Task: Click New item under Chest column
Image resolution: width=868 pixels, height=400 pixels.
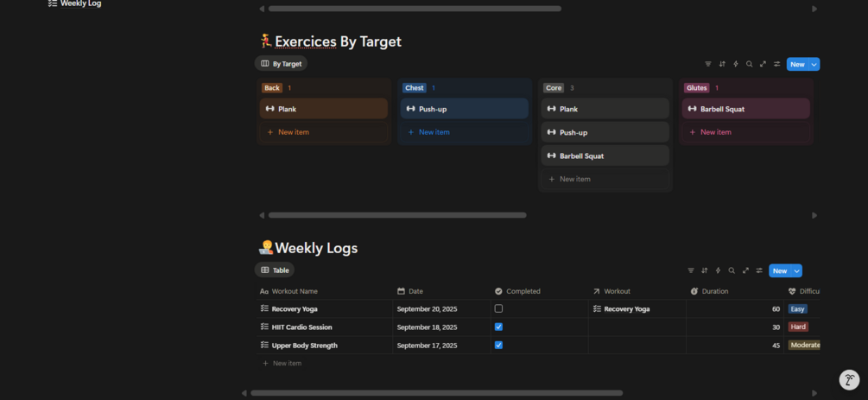Action: click(434, 132)
